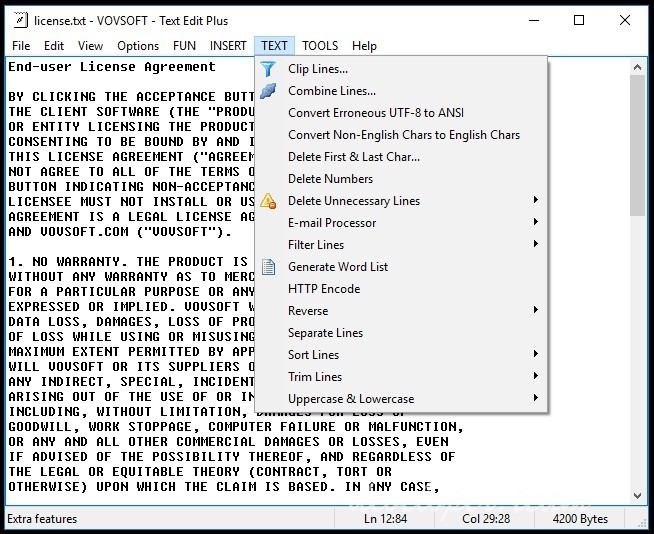Open Filter Lines menu entry
654x534 pixels.
click(401, 245)
